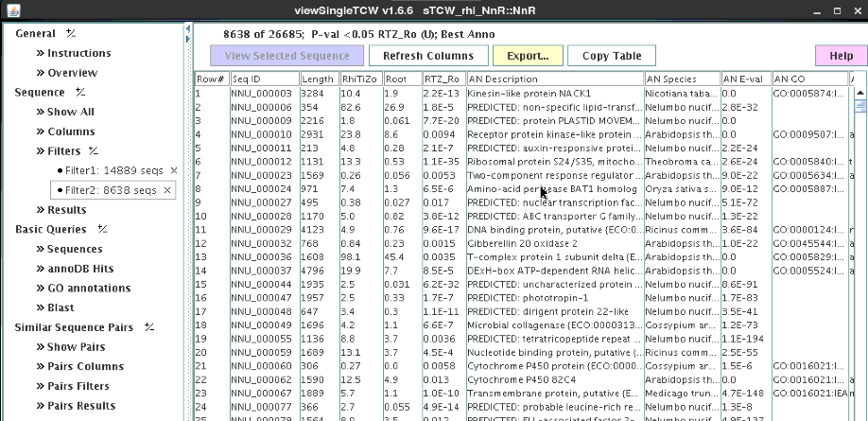Image resolution: width=868 pixels, height=421 pixels.
Task: Collapse the General section
Action: coord(71,34)
